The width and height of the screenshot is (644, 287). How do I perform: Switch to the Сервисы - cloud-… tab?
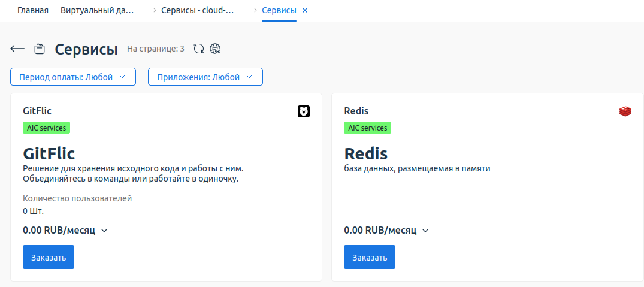[x=198, y=10]
